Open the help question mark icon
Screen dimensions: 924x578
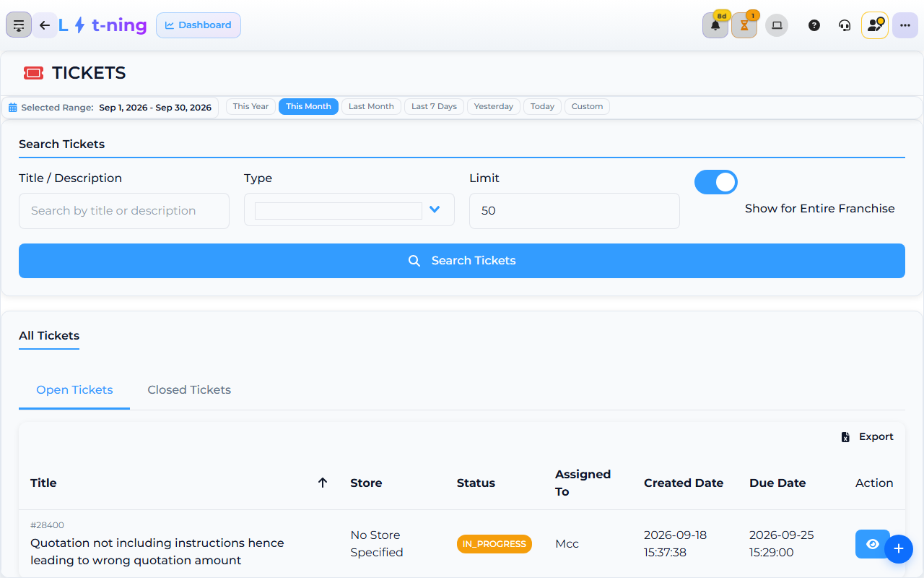pyautogui.click(x=814, y=25)
